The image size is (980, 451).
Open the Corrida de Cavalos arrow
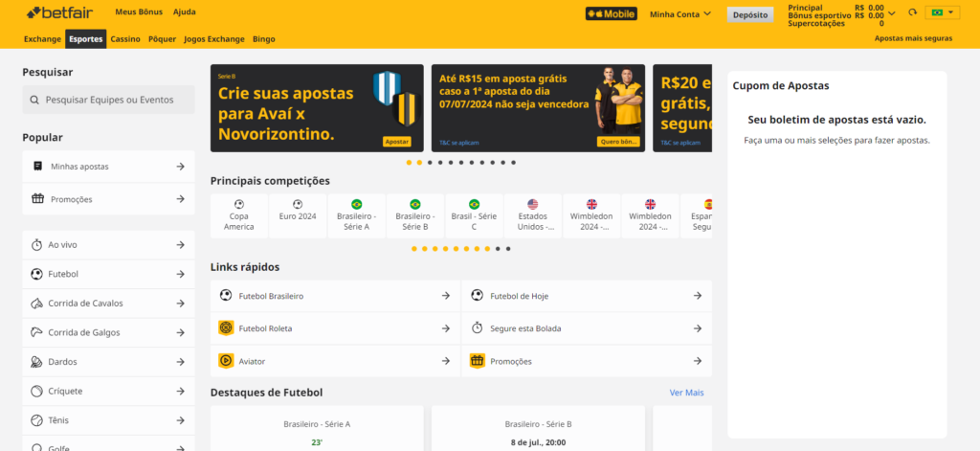181,304
